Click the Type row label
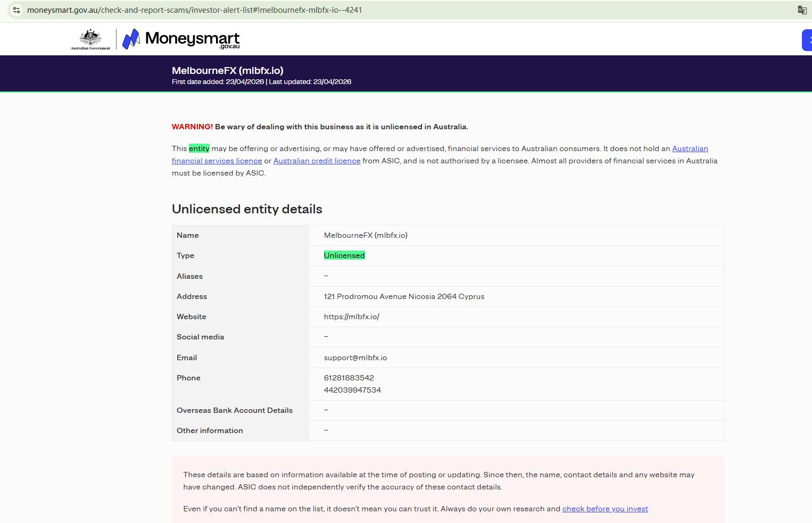Viewport: 812px width, 523px height. click(185, 255)
